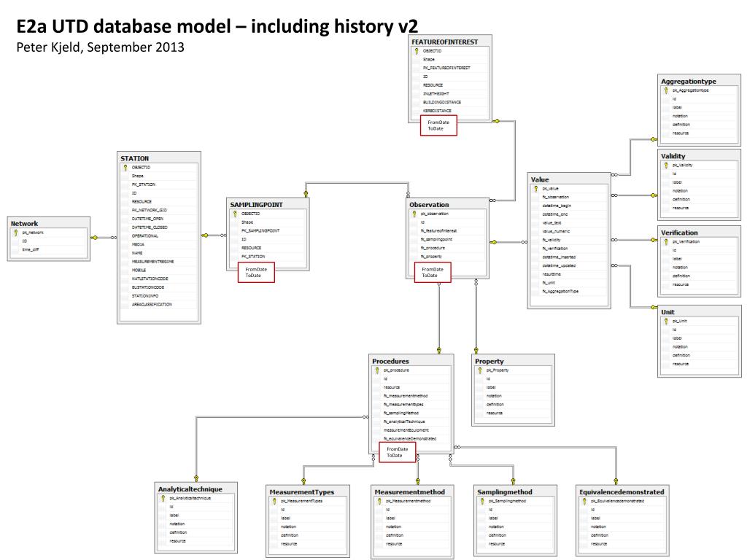
Task: Click the INLETHEIGHT row in FEATUREOFINTEREST
Action: pyautogui.click(x=450, y=94)
